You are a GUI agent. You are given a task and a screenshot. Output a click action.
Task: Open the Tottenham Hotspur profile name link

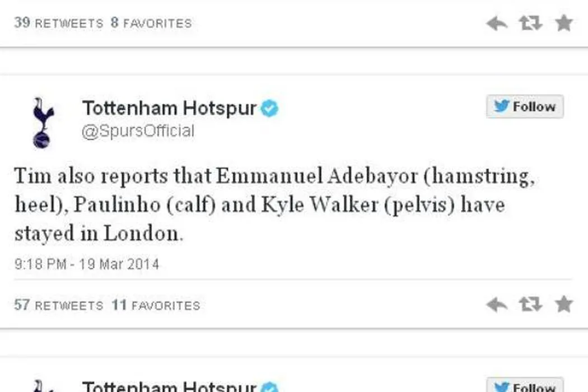click(x=170, y=108)
